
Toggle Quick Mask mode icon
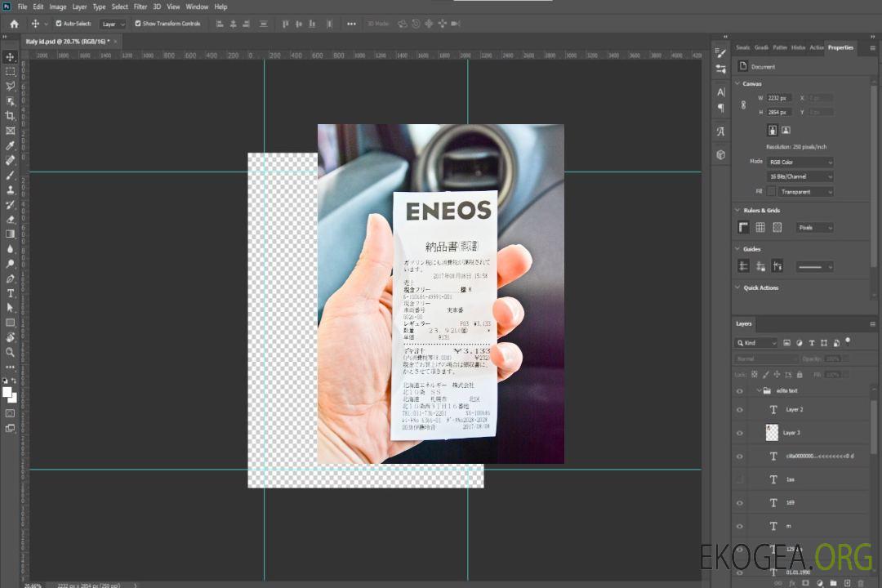coord(10,413)
